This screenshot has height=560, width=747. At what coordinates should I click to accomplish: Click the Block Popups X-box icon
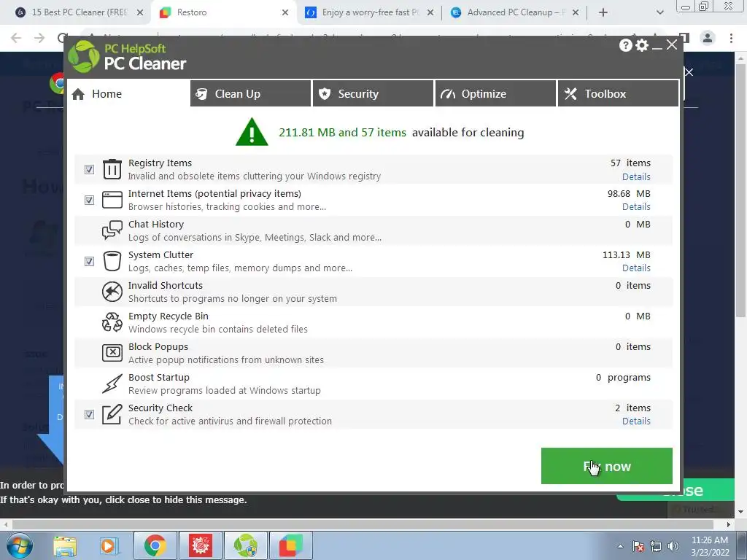(x=112, y=352)
